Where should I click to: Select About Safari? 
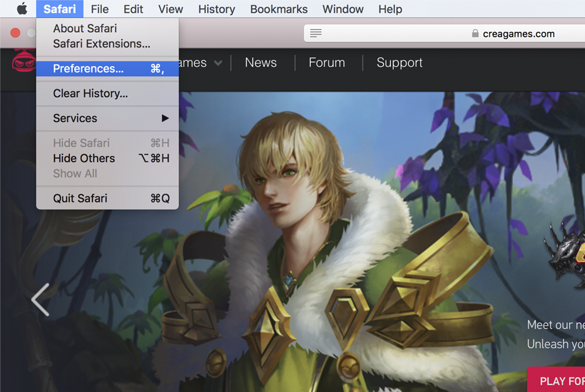pos(85,28)
